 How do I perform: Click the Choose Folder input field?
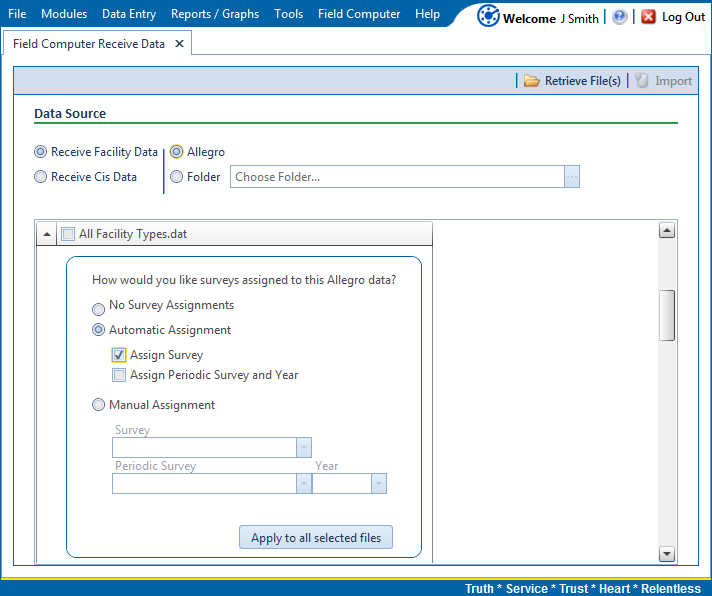[x=397, y=177]
